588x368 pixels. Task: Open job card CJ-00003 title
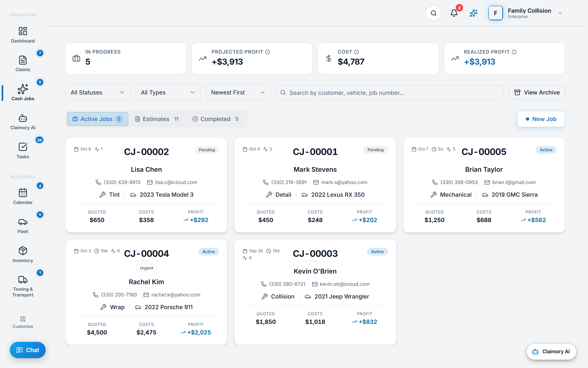(x=315, y=254)
